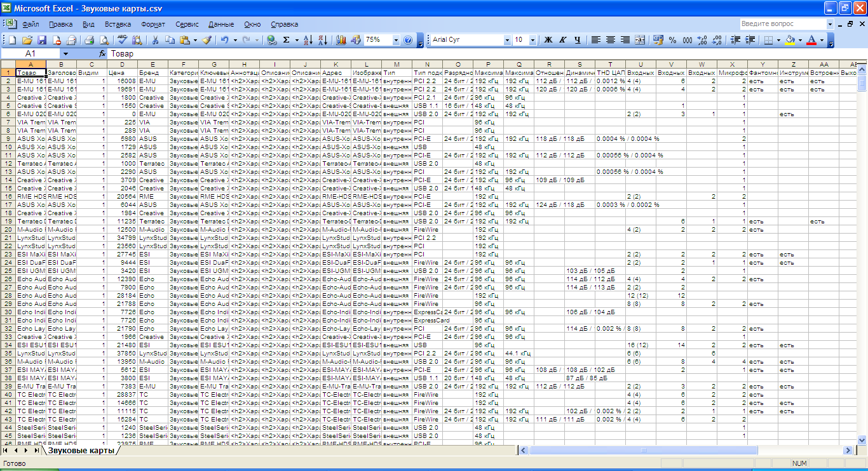
Task: Apply the red font color A
Action: click(x=811, y=40)
